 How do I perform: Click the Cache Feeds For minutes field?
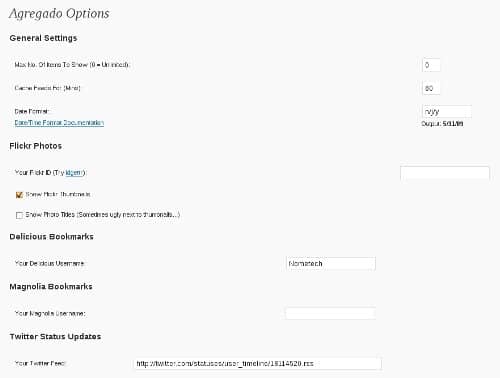click(x=431, y=88)
